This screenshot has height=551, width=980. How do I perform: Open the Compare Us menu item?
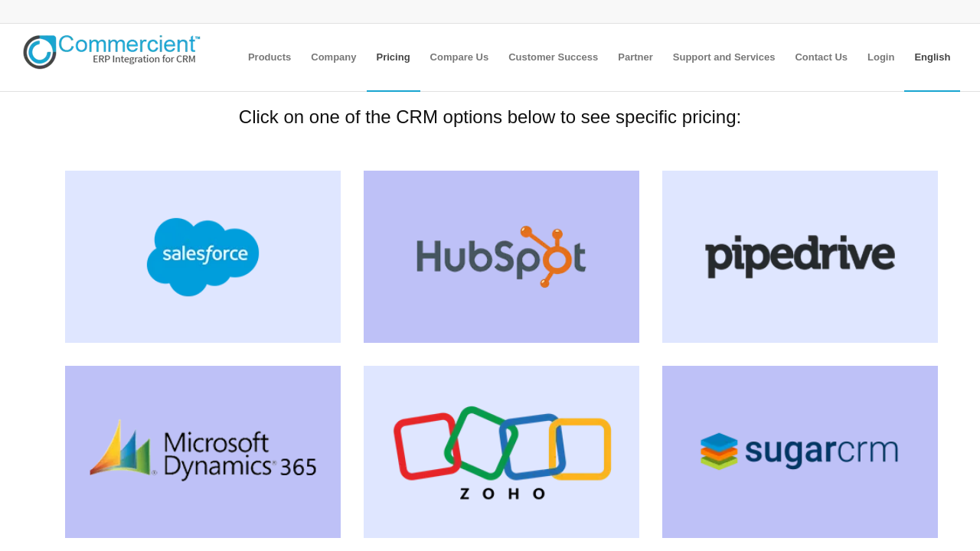459,57
